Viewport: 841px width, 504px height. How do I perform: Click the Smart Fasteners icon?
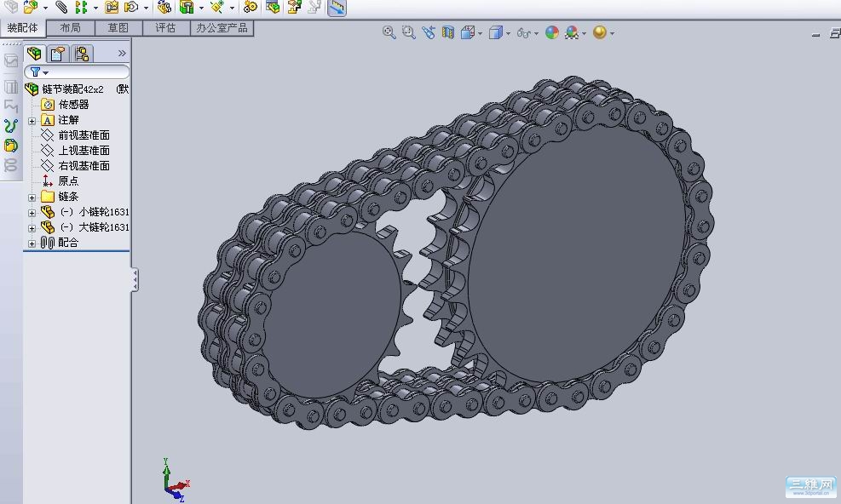pyautogui.click(x=112, y=7)
